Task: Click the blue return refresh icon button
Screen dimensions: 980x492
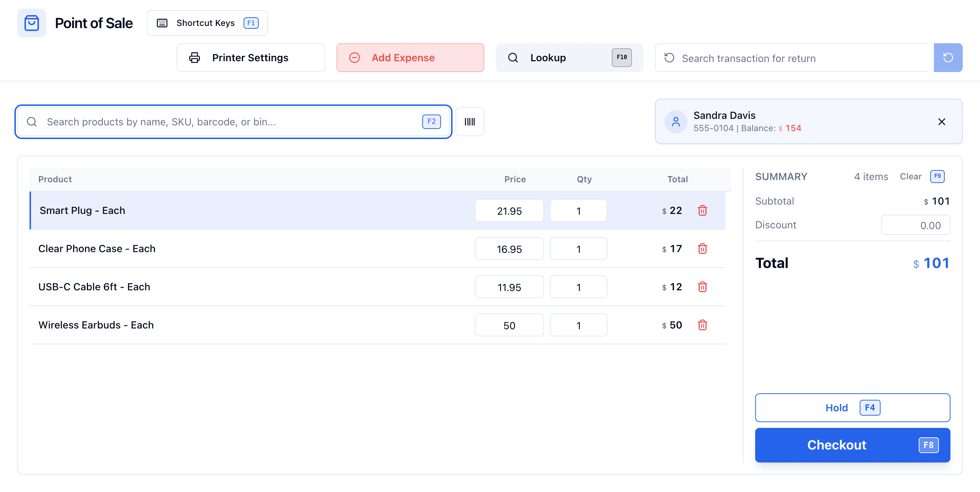Action: [x=948, y=58]
